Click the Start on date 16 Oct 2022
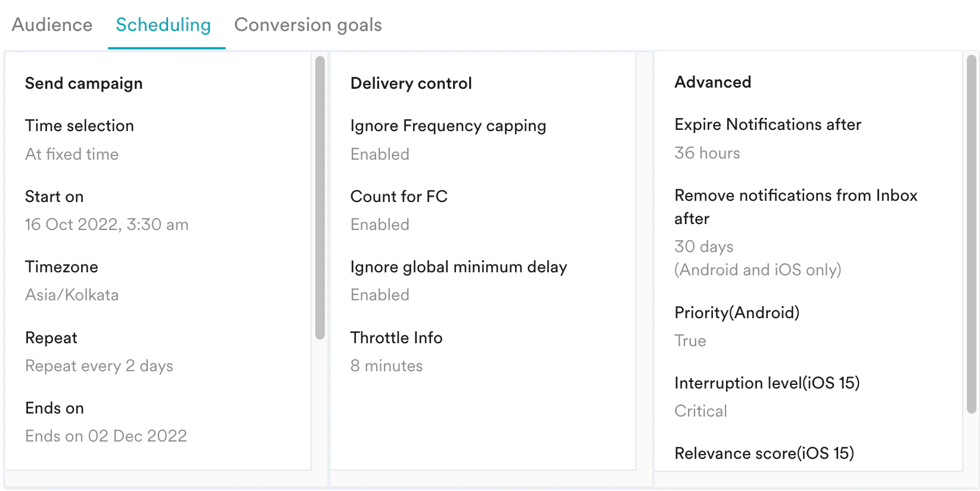Viewport: 980px width, 491px height. click(106, 225)
